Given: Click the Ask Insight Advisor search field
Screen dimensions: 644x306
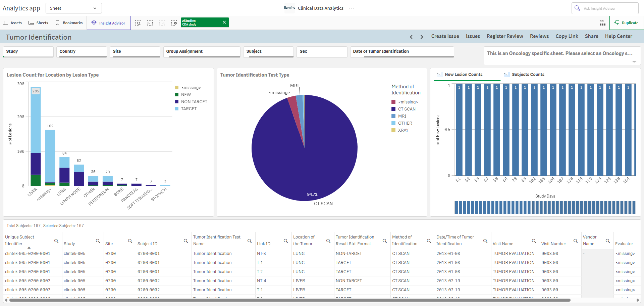Looking at the screenshot, I should click(x=605, y=8).
